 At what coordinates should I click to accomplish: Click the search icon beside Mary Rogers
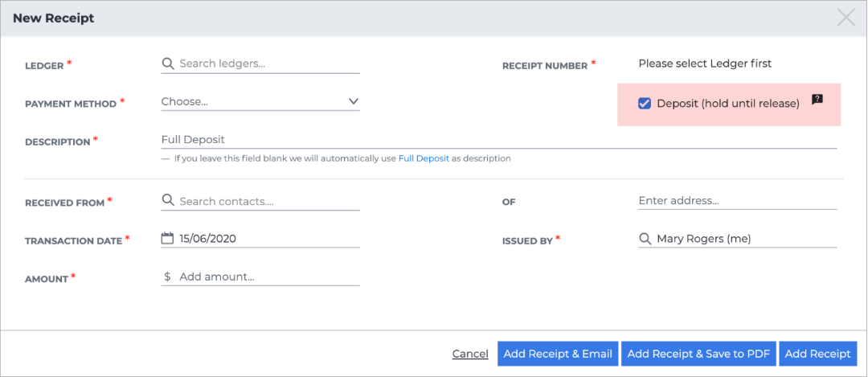click(x=645, y=239)
